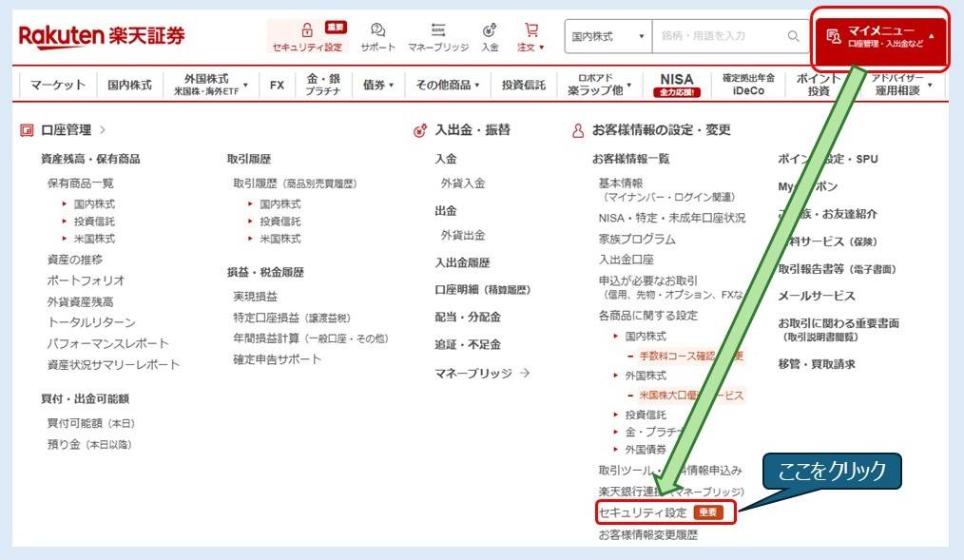Open 国内株式 under 保有商品一覧
964x560 pixels.
pos(95,204)
